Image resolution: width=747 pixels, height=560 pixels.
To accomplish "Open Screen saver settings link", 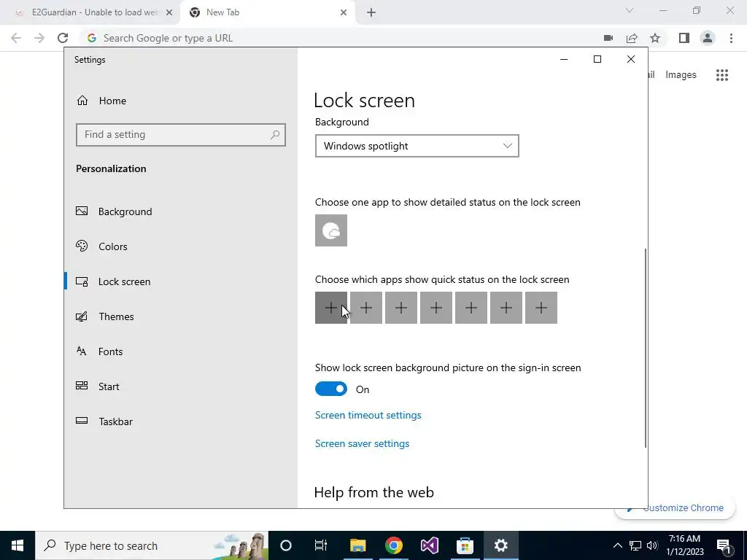I will point(362,443).
